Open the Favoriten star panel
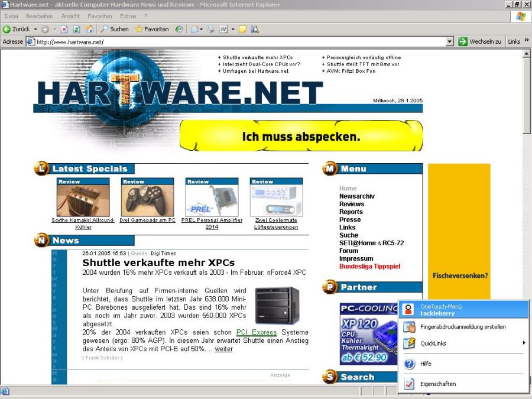 (x=152, y=29)
